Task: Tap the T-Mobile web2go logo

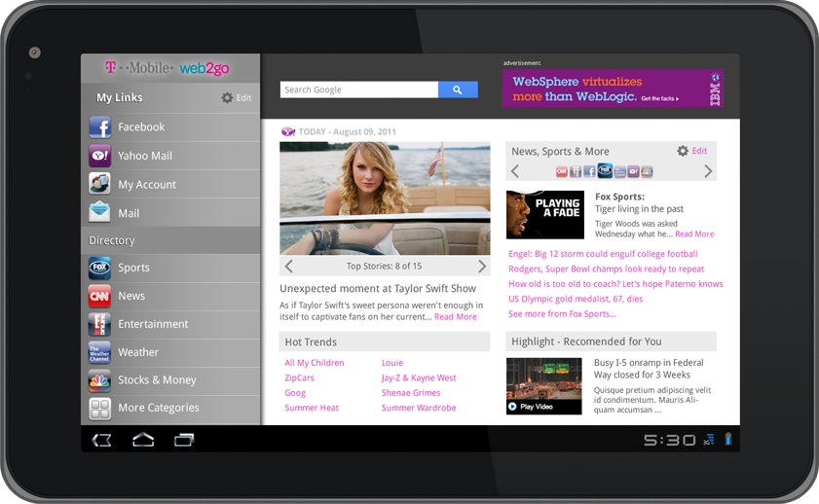Action: click(x=168, y=68)
